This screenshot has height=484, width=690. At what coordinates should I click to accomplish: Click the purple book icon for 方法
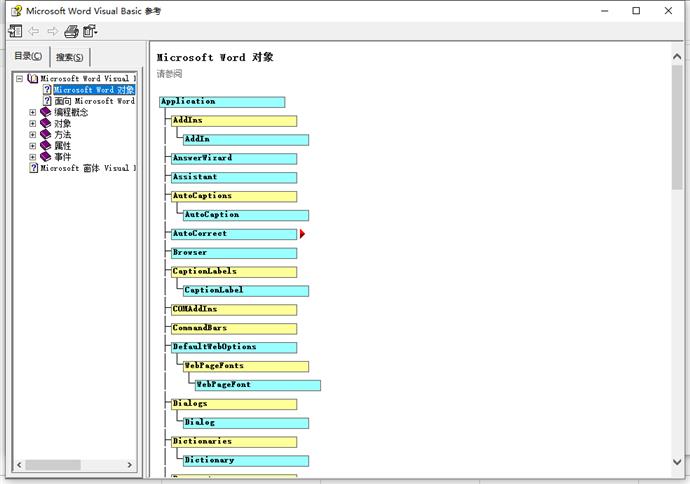point(46,134)
